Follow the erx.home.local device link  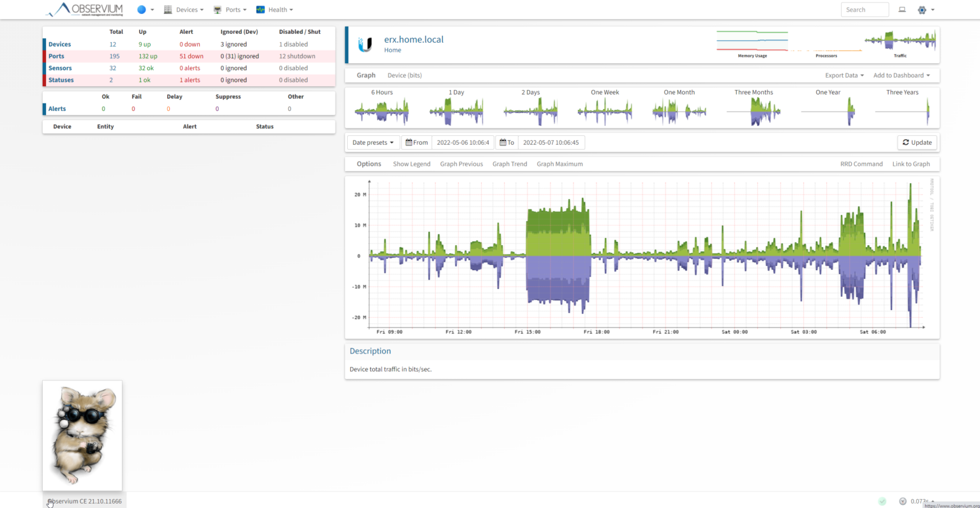coord(413,39)
